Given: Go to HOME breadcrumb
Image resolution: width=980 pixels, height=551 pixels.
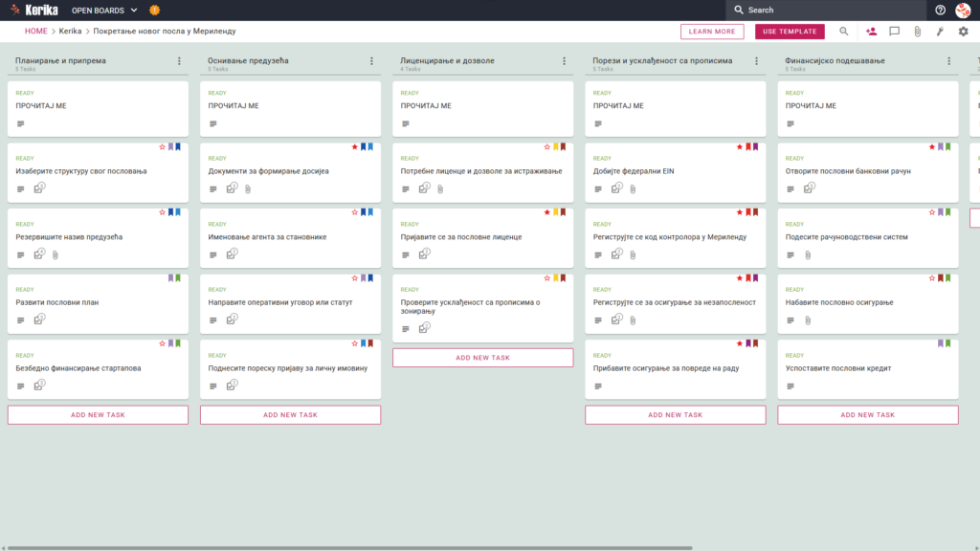Looking at the screenshot, I should click(35, 32).
